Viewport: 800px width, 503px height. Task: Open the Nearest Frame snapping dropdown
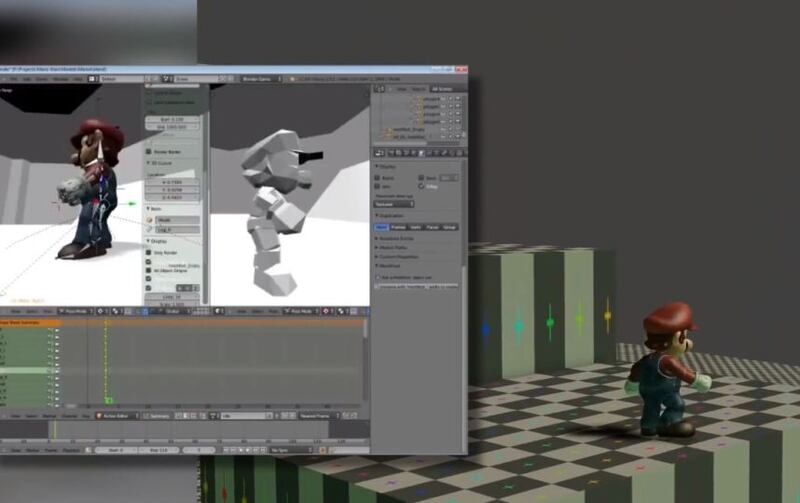pyautogui.click(x=319, y=416)
